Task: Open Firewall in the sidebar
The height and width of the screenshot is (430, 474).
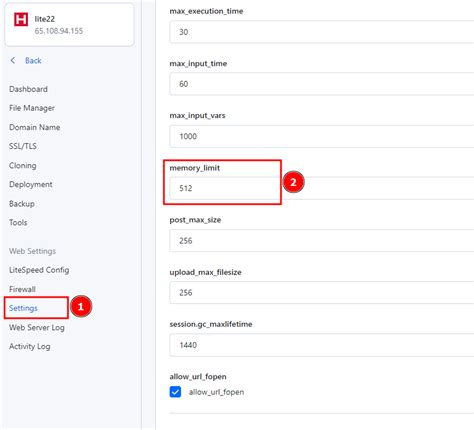Action: click(x=22, y=289)
